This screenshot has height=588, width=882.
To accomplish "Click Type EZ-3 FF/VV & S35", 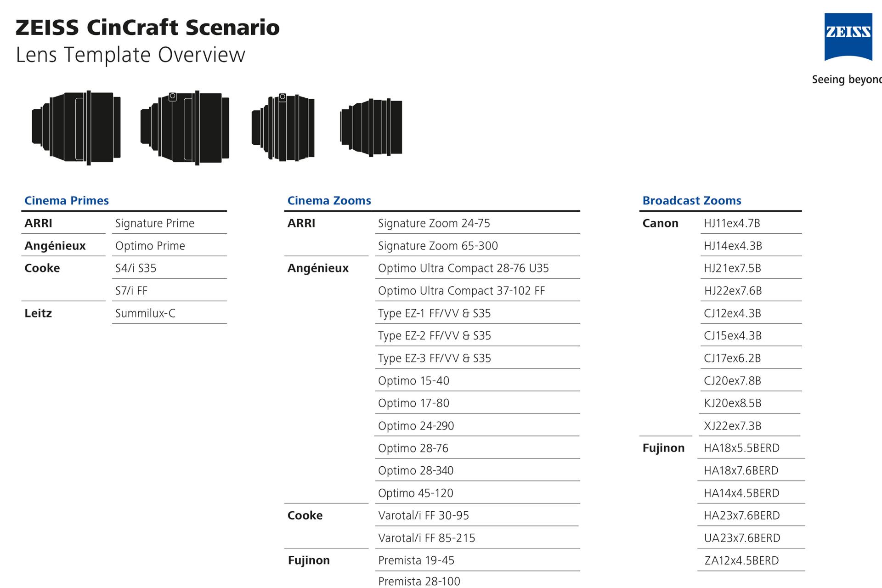I will coord(434,359).
